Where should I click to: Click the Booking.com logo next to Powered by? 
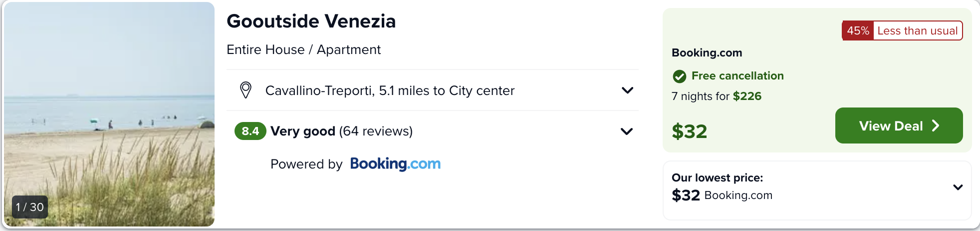pos(395,164)
